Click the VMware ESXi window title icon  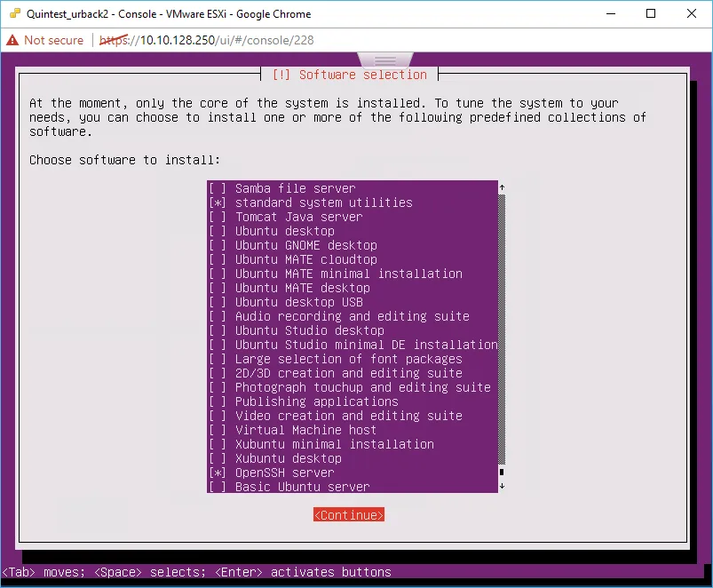pos(15,13)
